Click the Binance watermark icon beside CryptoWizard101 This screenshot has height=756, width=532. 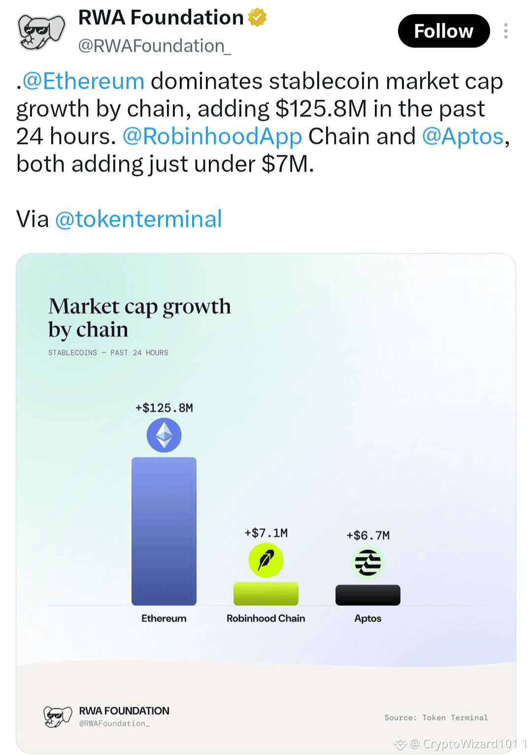coord(400,743)
